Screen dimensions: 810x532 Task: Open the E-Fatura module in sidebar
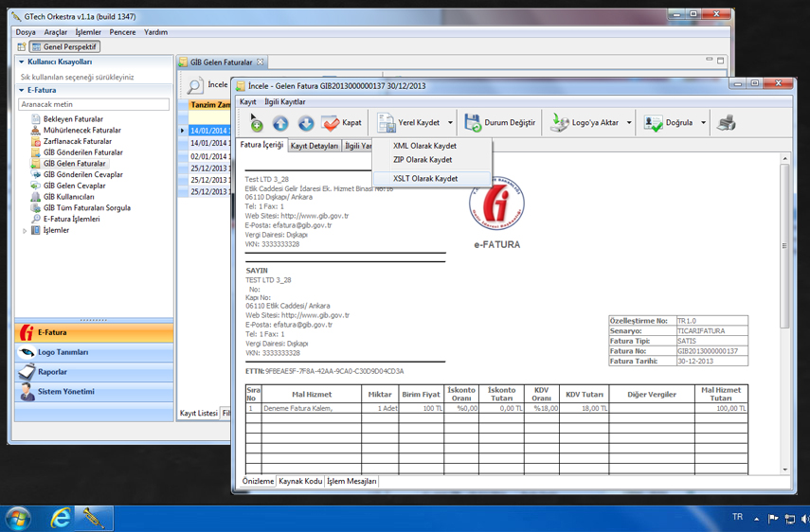click(94, 333)
